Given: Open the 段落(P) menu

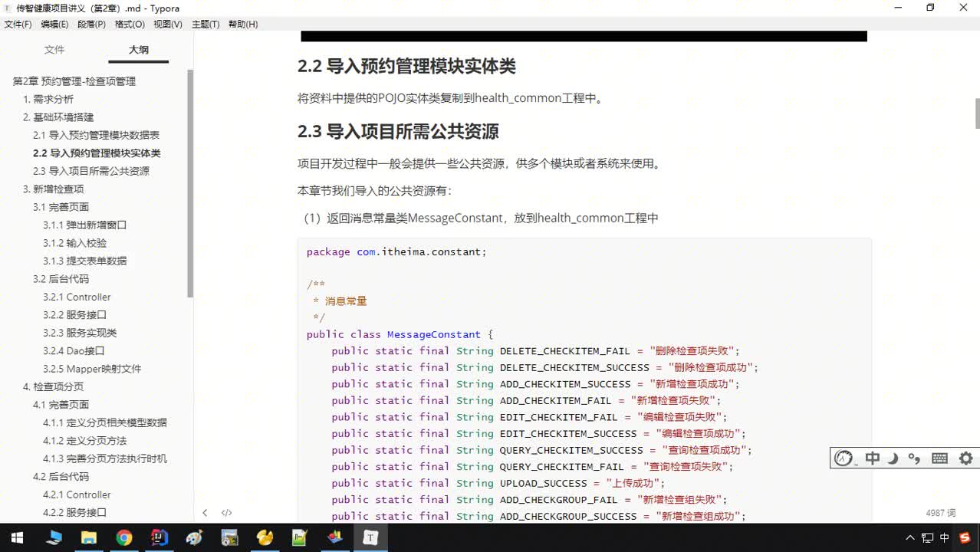Looking at the screenshot, I should pos(91,25).
